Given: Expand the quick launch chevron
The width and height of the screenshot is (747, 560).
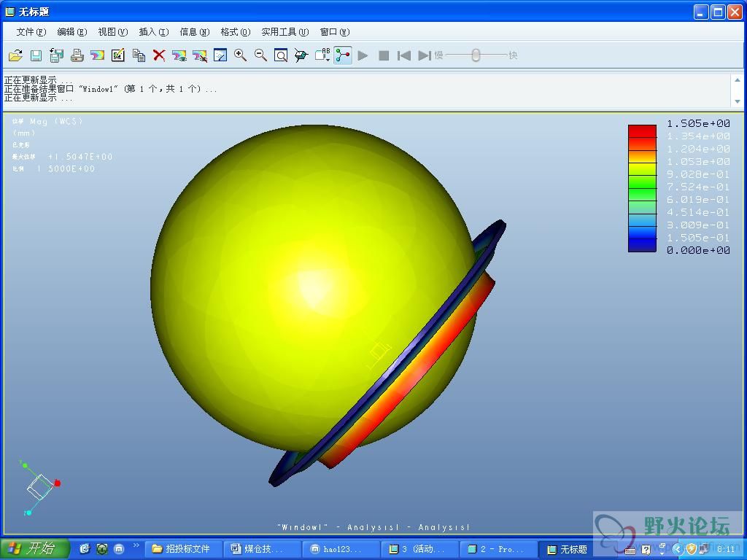Looking at the screenshot, I should tap(136, 545).
